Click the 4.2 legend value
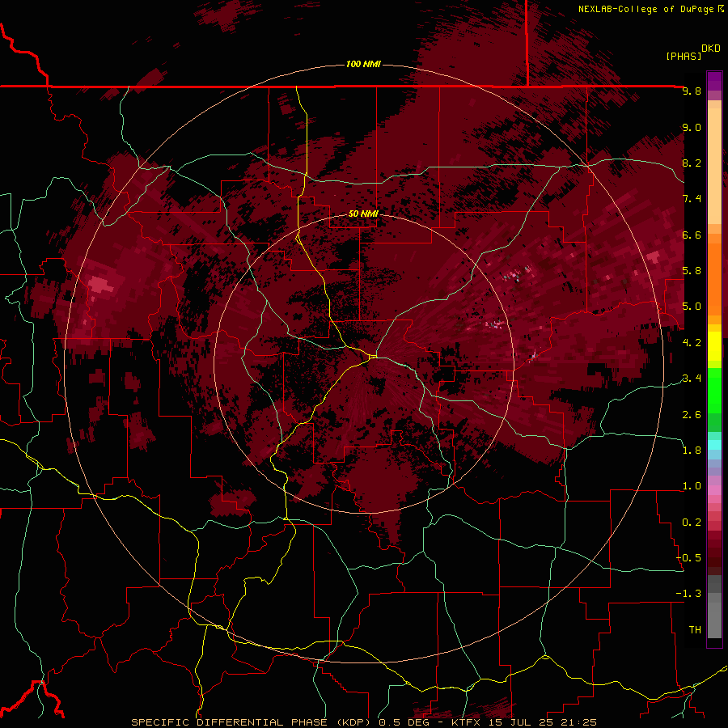The width and height of the screenshot is (728, 728). click(x=692, y=343)
